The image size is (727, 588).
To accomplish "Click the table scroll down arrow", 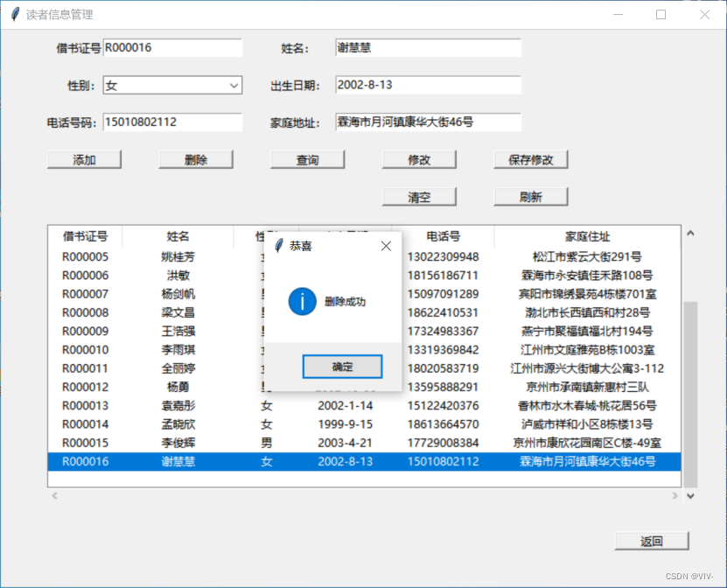I will (690, 496).
